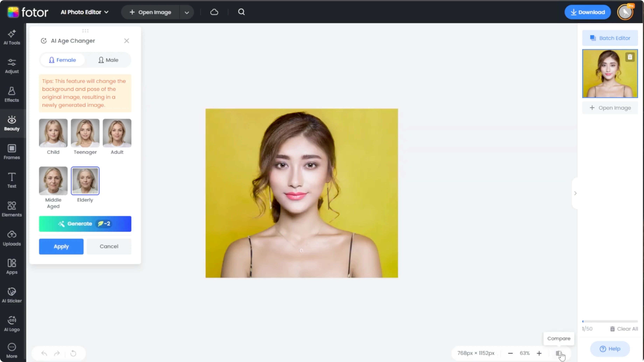Grab the panel drag handle dots
The image size is (644, 362).
(x=85, y=31)
